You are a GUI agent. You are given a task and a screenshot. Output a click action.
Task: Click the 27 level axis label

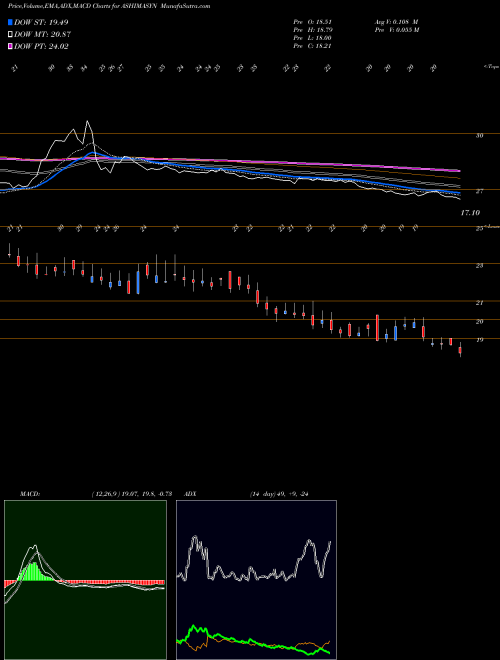click(479, 192)
